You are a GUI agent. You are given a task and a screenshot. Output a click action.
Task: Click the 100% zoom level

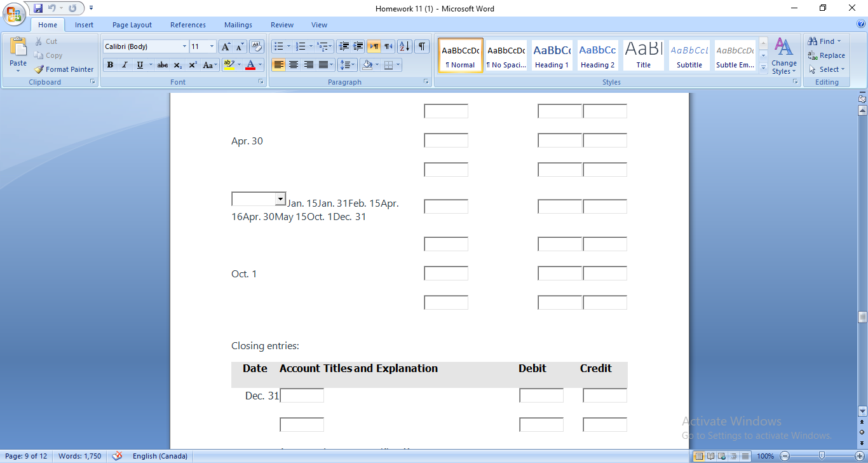pyautogui.click(x=766, y=456)
